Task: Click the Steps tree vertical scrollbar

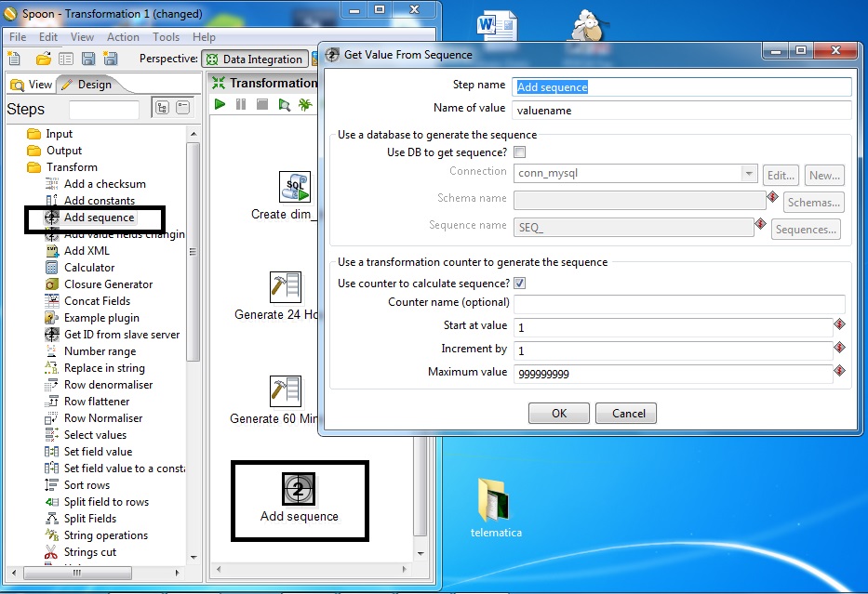Action: [194, 252]
